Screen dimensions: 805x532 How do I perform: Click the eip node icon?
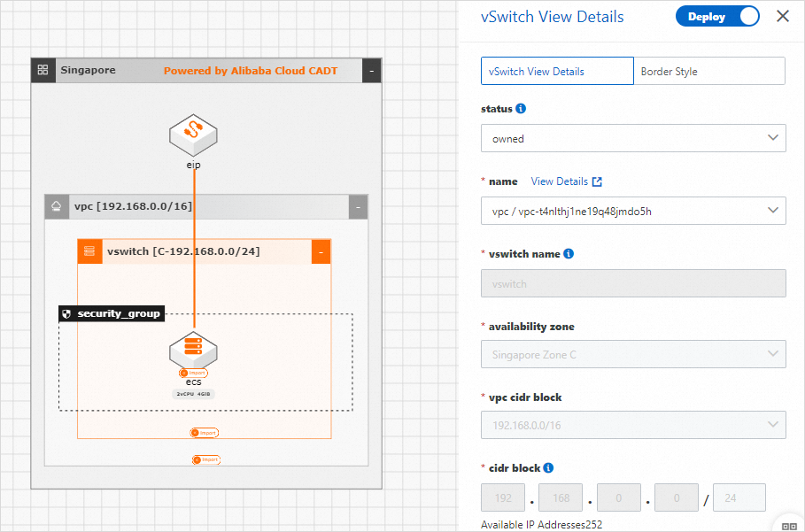coord(193,135)
